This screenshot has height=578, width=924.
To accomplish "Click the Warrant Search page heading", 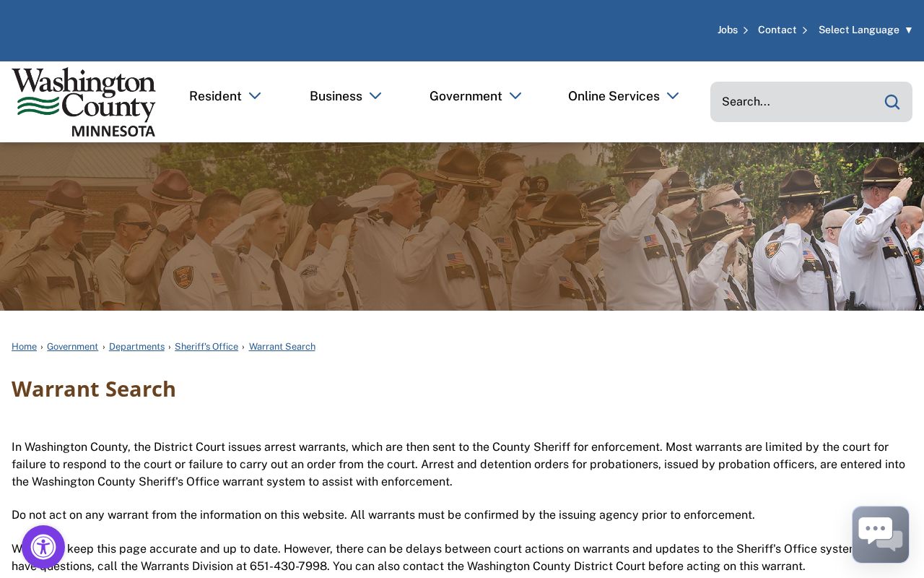I will pos(94,389).
